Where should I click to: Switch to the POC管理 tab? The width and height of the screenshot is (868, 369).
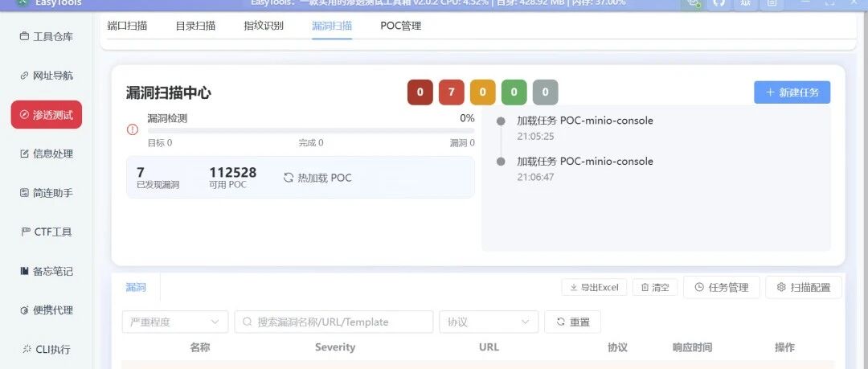pos(401,26)
